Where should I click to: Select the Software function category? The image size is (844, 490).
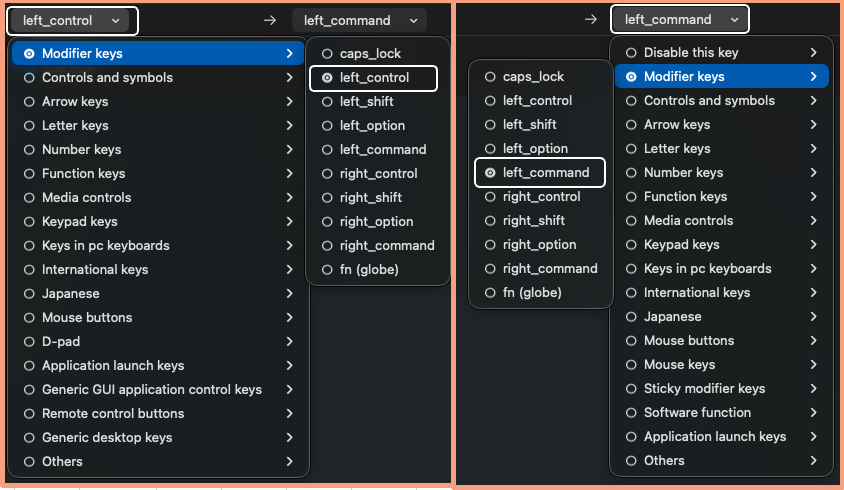tap(697, 412)
